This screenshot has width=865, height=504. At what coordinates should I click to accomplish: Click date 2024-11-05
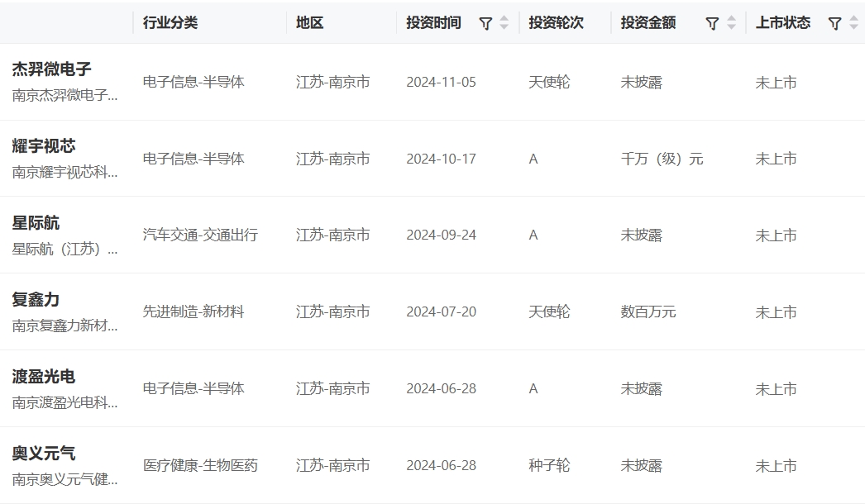[x=442, y=82]
